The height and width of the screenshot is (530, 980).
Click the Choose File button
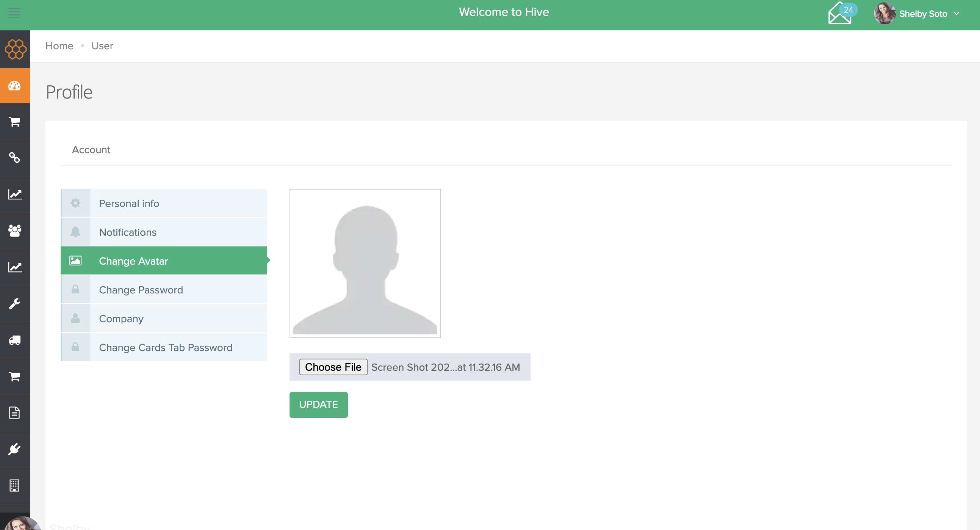333,367
